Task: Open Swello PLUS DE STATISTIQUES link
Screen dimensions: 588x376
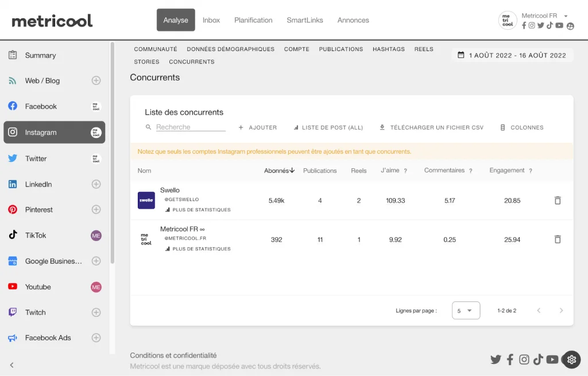Action: coord(198,210)
